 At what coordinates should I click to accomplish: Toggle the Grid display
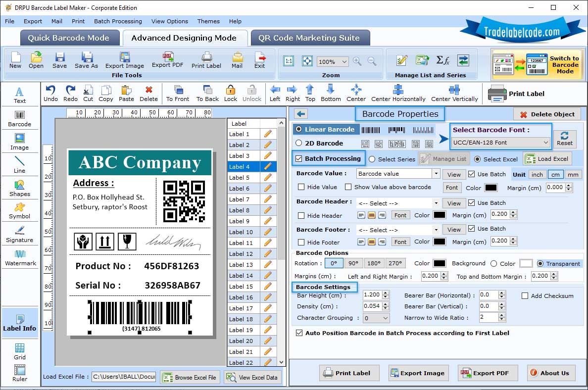point(19,352)
